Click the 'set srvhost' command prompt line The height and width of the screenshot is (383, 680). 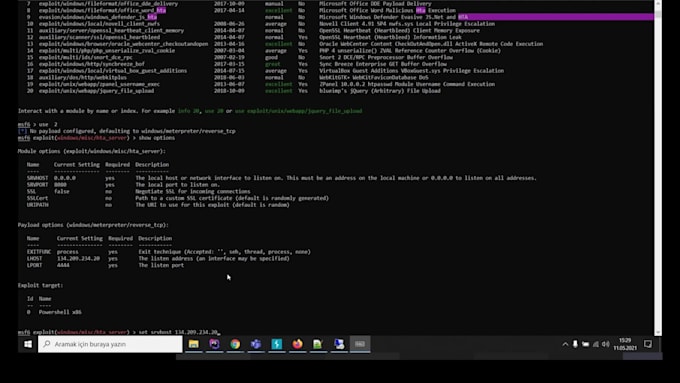click(x=118, y=332)
